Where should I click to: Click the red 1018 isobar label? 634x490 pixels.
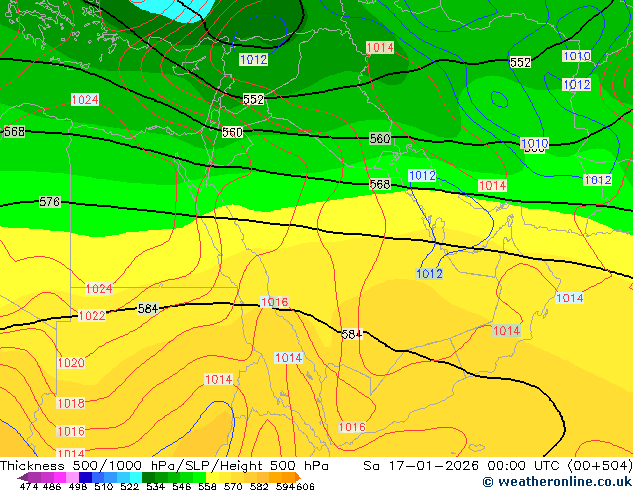coord(71,403)
